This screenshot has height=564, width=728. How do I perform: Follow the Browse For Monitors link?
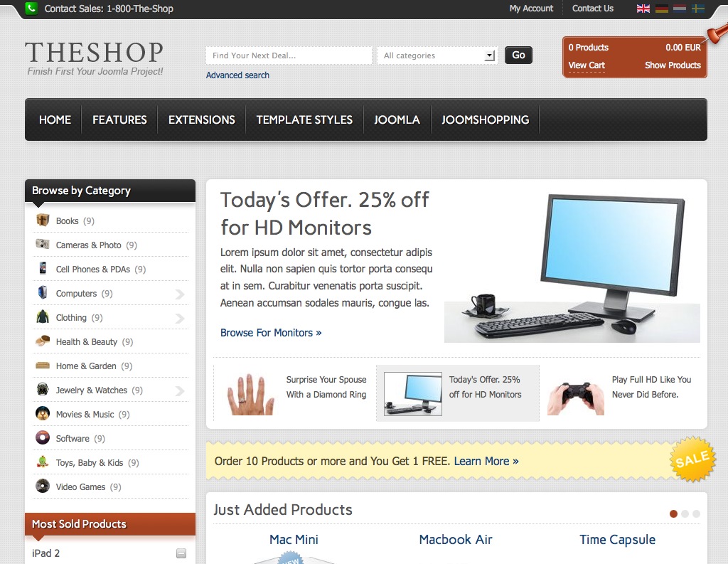tap(271, 333)
